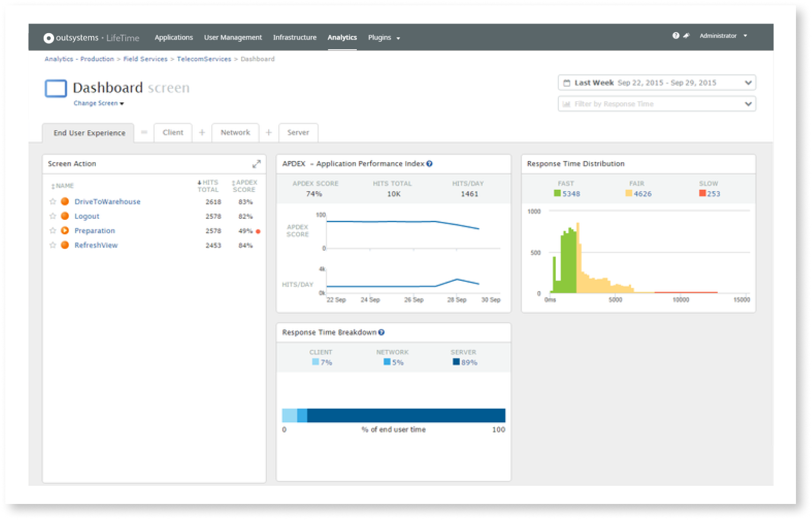The width and height of the screenshot is (812, 520).
Task: Switch to the Network tab
Action: coord(235,132)
